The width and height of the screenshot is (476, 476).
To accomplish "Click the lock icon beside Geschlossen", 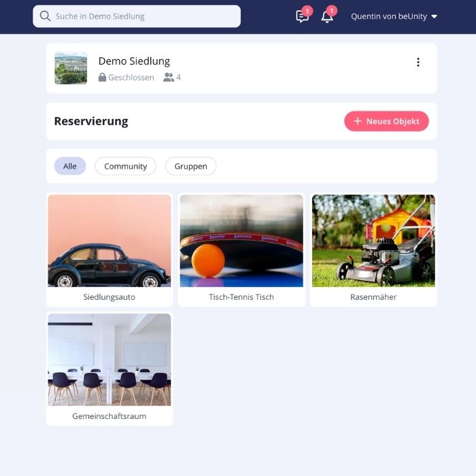I will tap(102, 78).
